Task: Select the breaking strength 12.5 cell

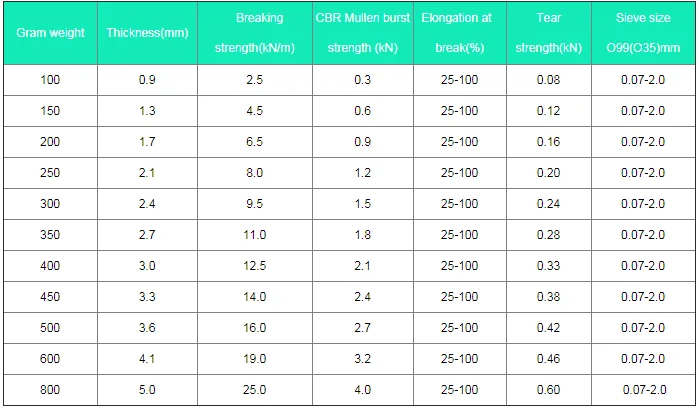Action: click(255, 266)
